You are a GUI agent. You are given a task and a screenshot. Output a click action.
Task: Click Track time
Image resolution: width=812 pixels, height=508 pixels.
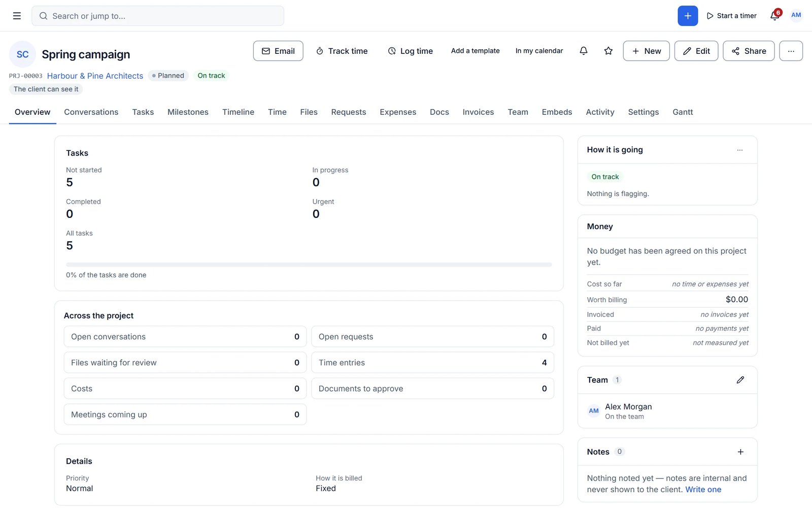pos(342,51)
